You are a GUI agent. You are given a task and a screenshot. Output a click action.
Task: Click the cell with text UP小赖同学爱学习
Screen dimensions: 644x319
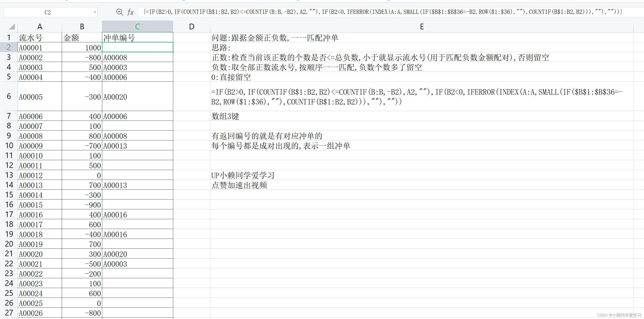click(243, 175)
